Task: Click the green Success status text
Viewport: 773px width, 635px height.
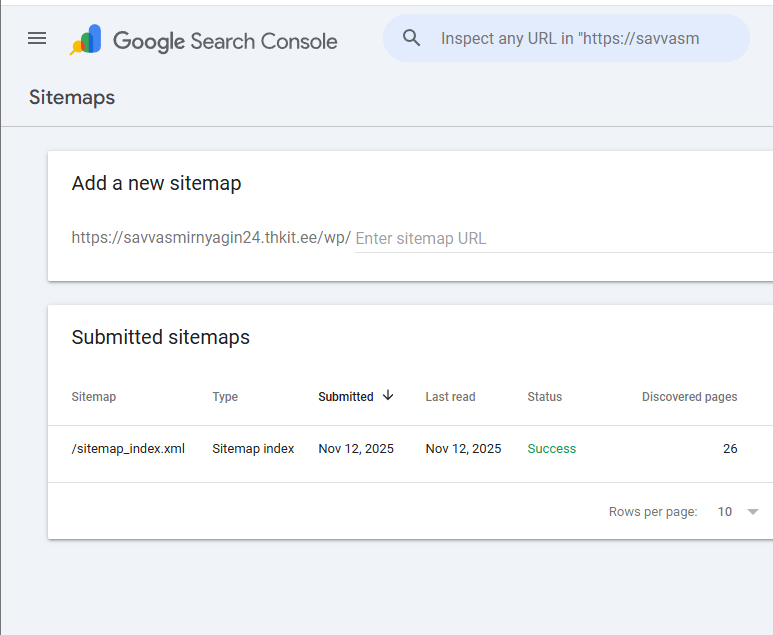Action: pyautogui.click(x=552, y=449)
